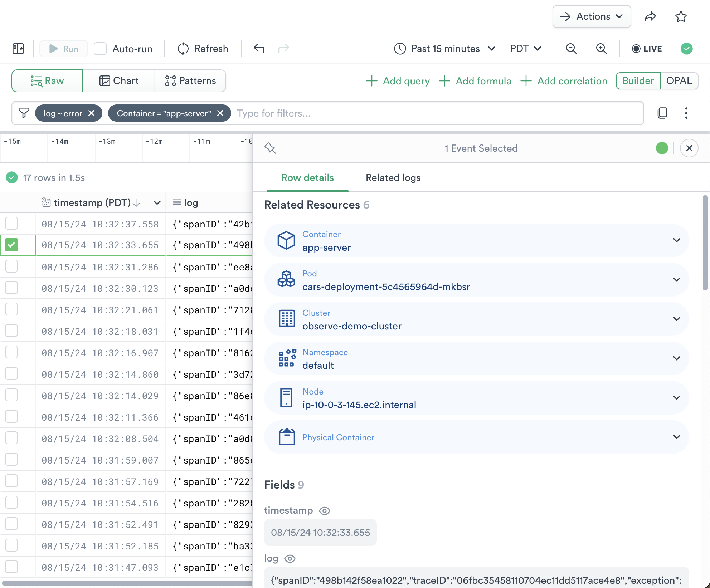710x588 pixels.
Task: Remove the log ~ error filter
Action: (x=91, y=113)
